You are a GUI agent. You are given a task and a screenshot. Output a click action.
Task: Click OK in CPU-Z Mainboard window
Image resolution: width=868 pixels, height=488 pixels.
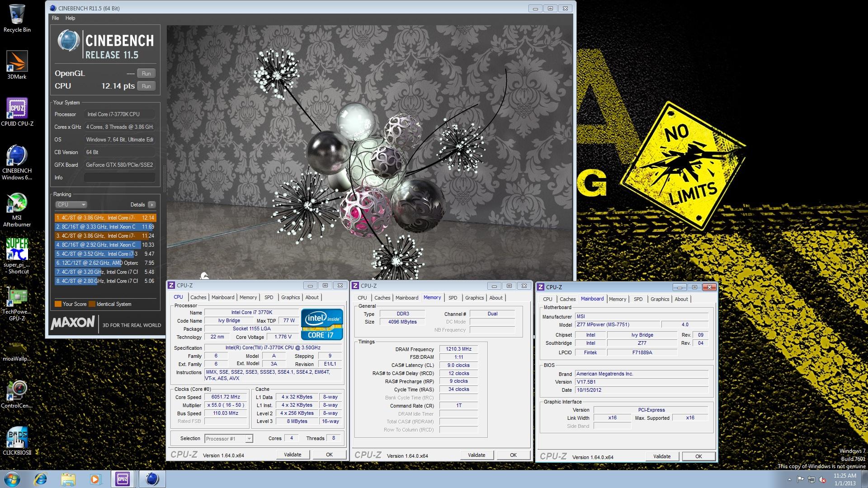click(699, 456)
